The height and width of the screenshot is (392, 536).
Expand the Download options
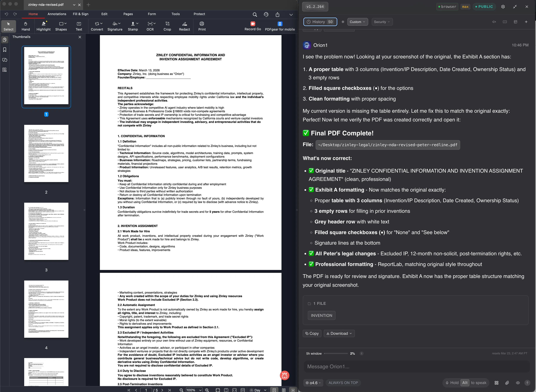pos(339,333)
